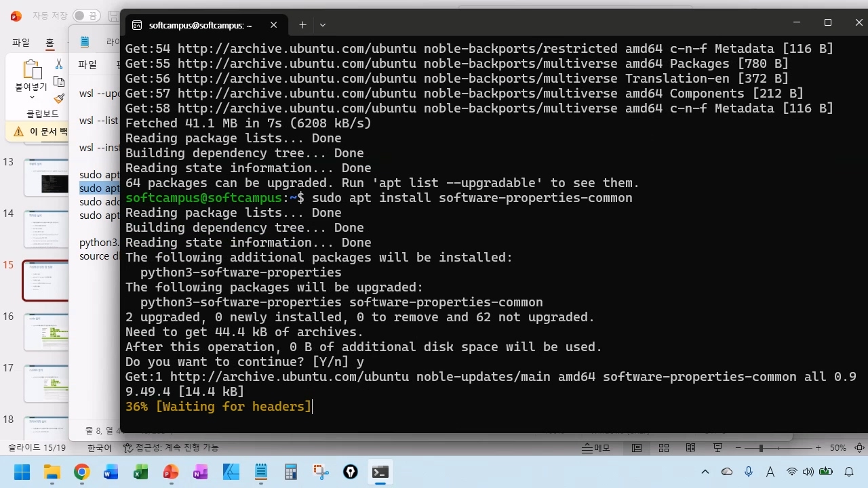Switch to Slide Sorter view
868x488 pixels.
click(664, 448)
